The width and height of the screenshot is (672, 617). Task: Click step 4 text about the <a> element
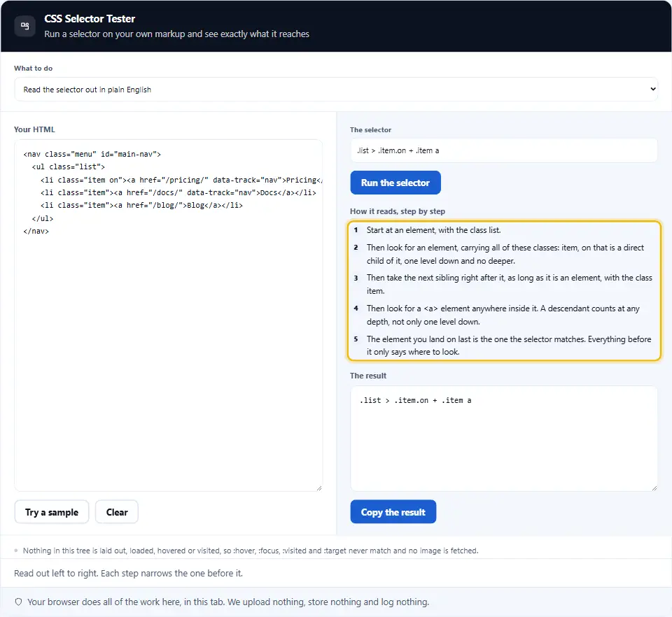point(503,315)
